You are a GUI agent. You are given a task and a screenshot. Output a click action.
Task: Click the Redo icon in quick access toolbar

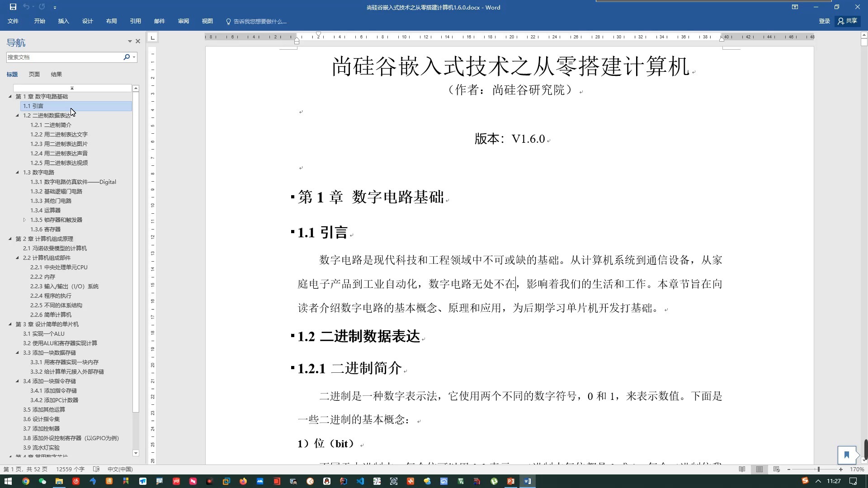(x=42, y=7)
